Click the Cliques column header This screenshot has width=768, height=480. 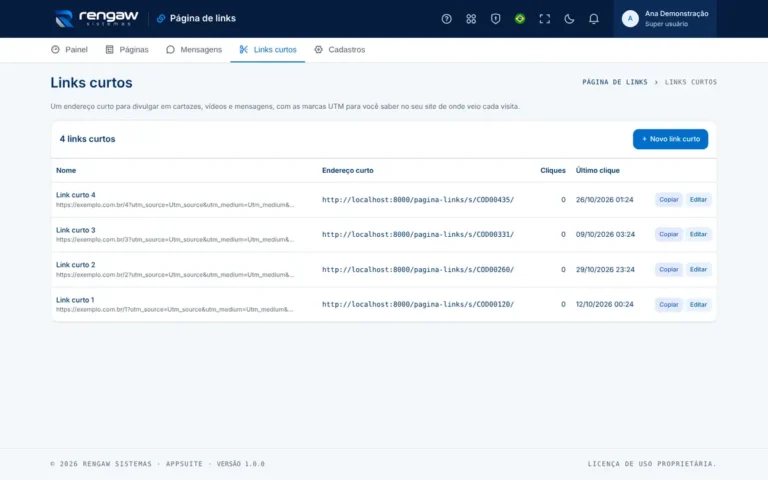(553, 170)
